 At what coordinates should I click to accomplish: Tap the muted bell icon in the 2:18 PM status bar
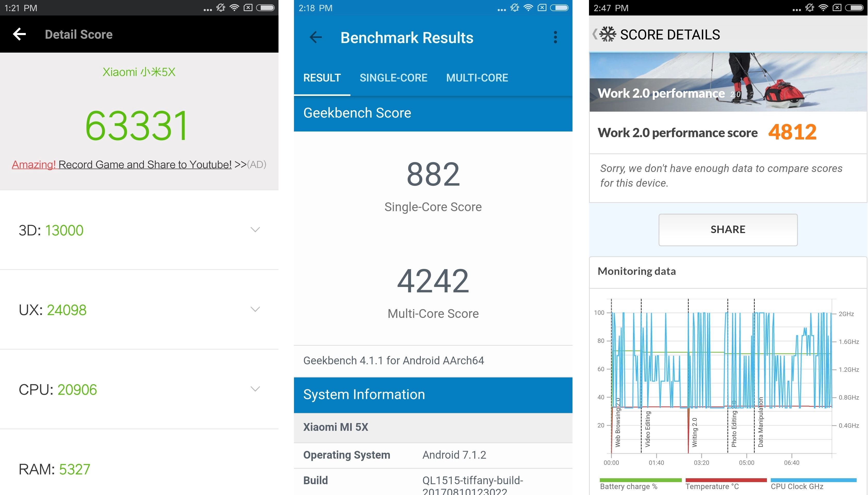514,7
